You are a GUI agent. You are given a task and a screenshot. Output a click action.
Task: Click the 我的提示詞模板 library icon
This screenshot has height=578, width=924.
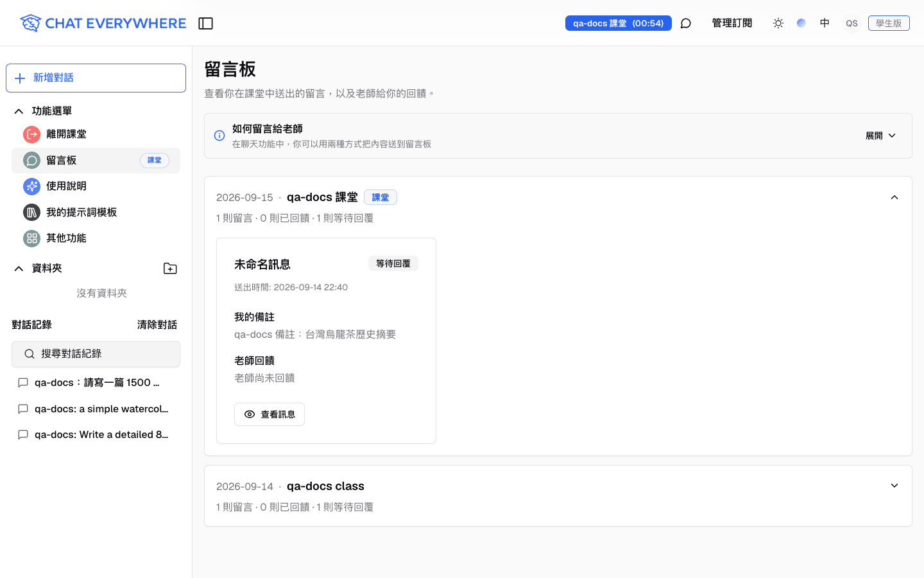pos(31,213)
